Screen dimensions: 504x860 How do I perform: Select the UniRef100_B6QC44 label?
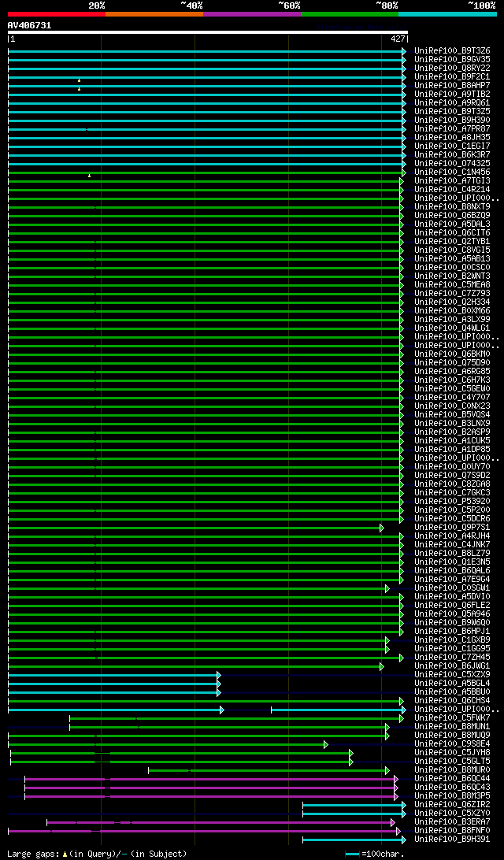[x=453, y=779]
